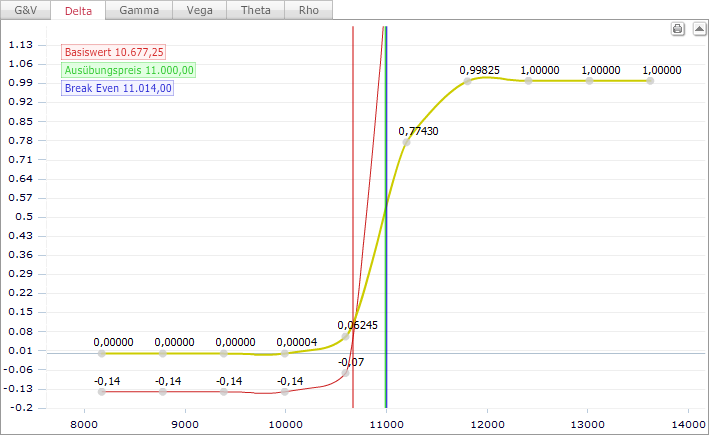Select the rightmost data point labeled 1,00000
The width and height of the screenshot is (709, 435).
coord(650,80)
